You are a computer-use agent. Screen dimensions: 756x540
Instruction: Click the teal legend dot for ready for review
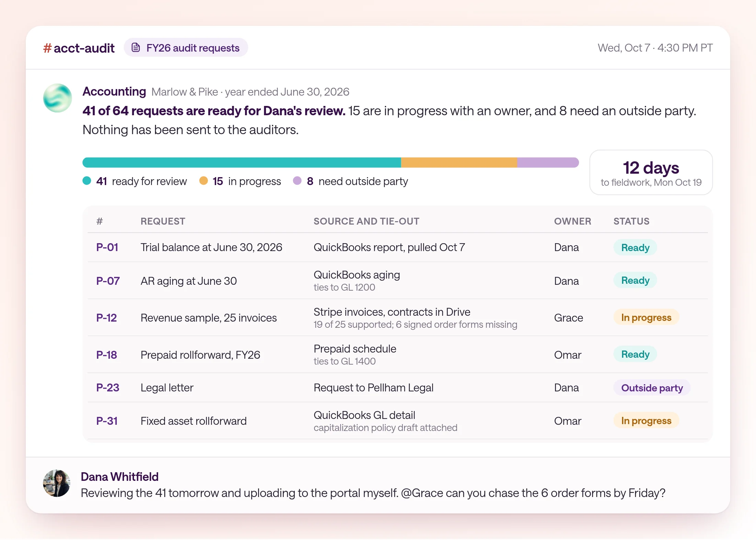[x=87, y=181]
